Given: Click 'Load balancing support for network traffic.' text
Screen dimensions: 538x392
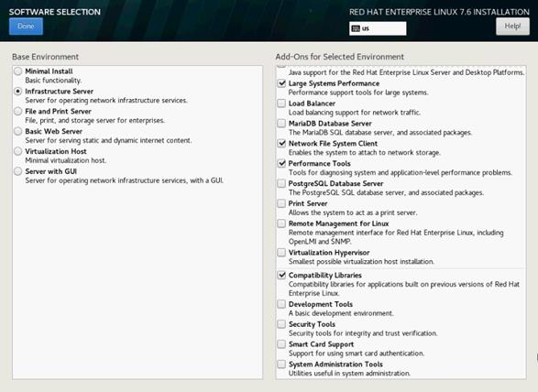Looking at the screenshot, I should click(x=355, y=113).
